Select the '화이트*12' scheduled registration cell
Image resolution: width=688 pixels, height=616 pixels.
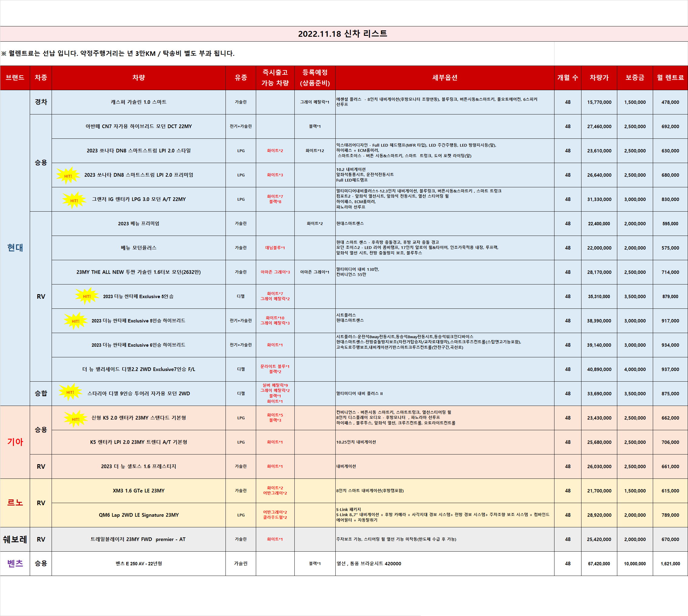(x=315, y=151)
